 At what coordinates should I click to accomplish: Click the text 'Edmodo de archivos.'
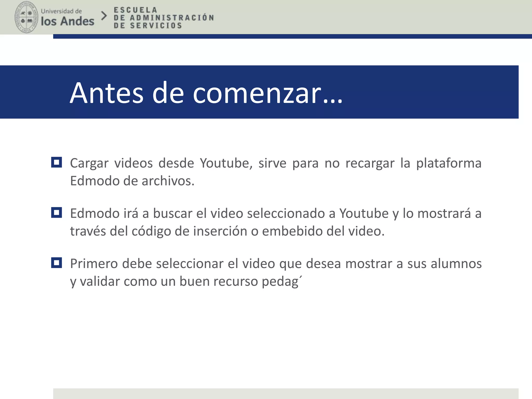coord(132,181)
